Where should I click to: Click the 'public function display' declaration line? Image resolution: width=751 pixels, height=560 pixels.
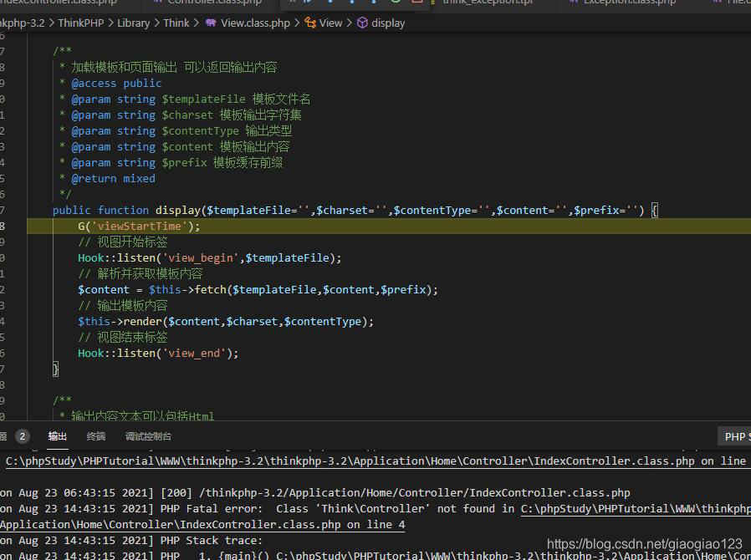[355, 210]
